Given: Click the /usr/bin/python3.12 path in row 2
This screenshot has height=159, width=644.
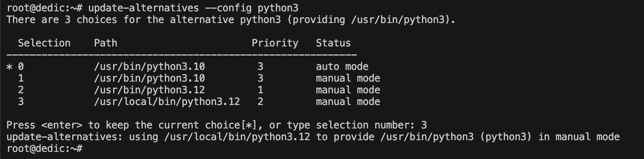Looking at the screenshot, I should 149,90.
